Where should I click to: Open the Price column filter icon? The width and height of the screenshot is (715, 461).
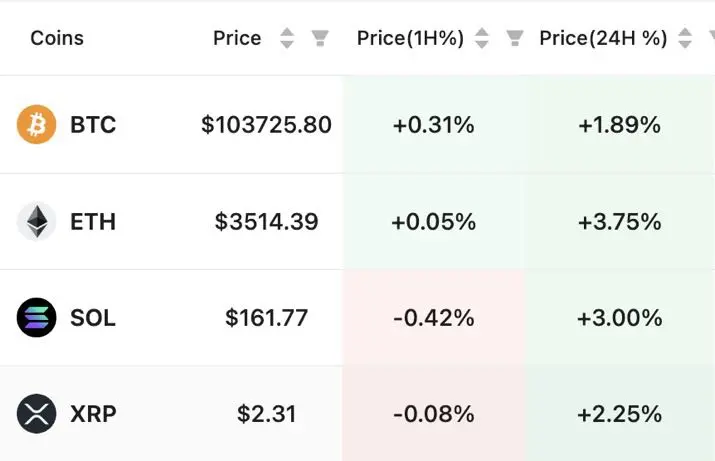[x=320, y=38]
